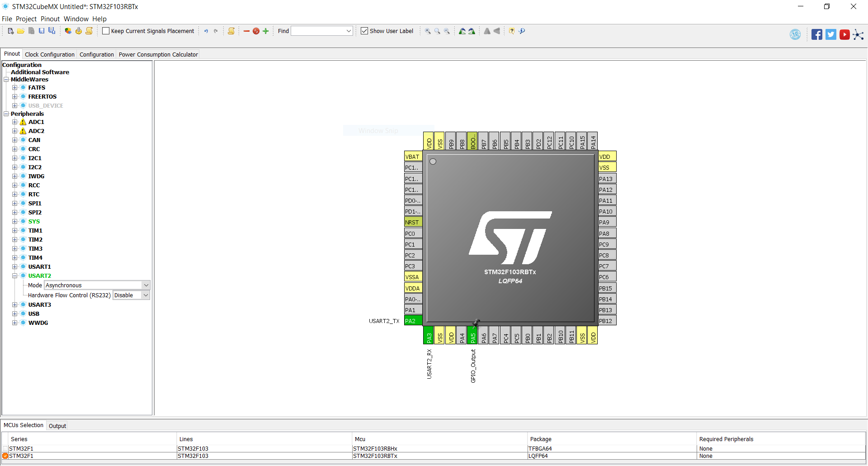
Task: Select the USART1 peripheral item
Action: click(x=39, y=266)
